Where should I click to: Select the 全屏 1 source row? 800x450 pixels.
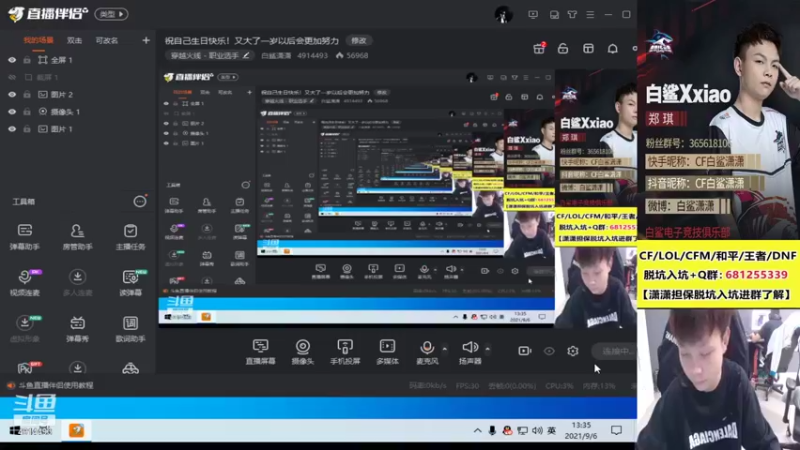coord(78,60)
